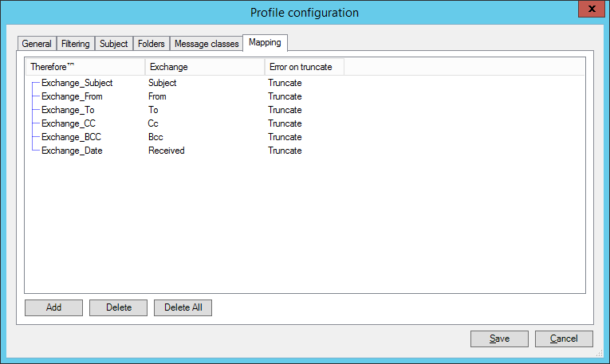This screenshot has height=364, width=610.
Task: Click the Bcc value in Exchange column
Action: (155, 137)
